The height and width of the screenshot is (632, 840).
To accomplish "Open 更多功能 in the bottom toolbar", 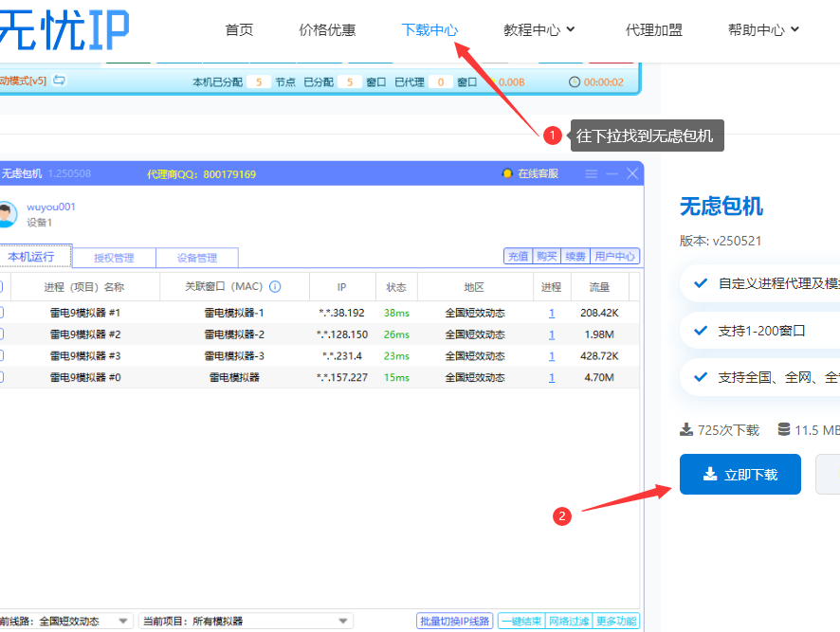I will tap(616, 621).
